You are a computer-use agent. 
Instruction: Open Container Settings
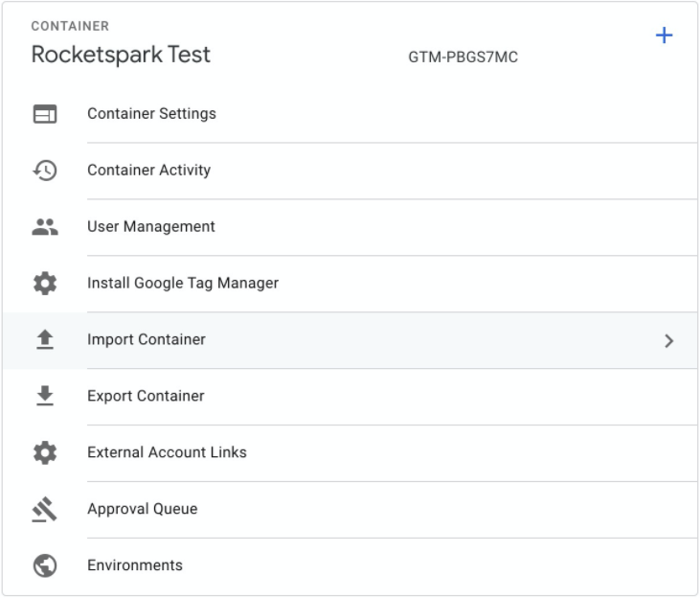click(x=350, y=114)
